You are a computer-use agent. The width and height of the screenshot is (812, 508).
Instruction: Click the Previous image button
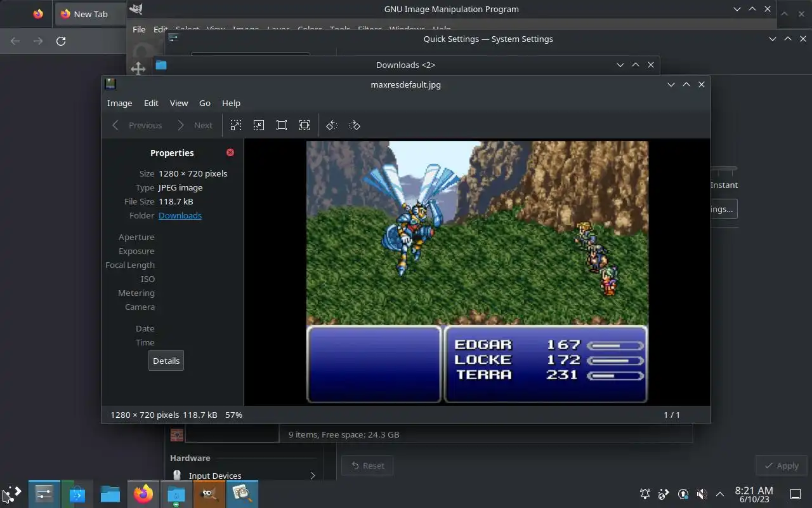point(137,125)
